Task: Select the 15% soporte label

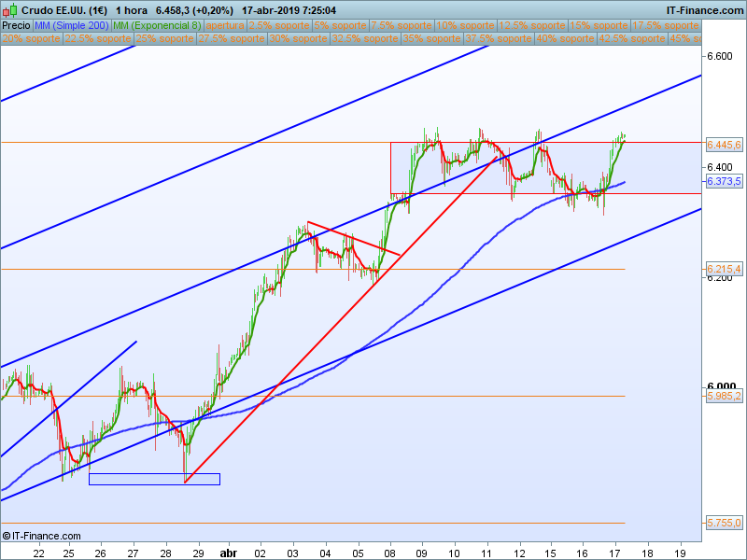Action: (x=599, y=25)
